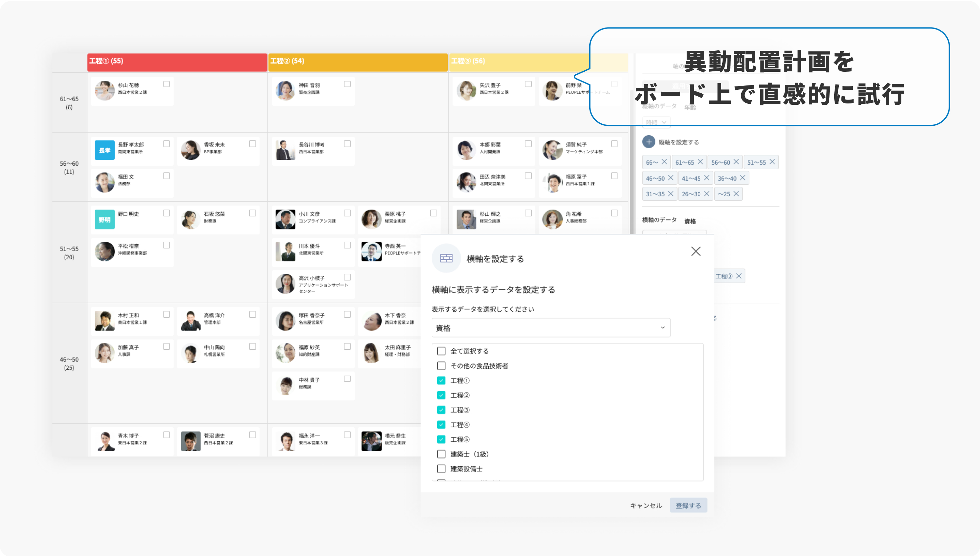
Task: Open the 降順 sort order dropdown
Action: coord(656,122)
